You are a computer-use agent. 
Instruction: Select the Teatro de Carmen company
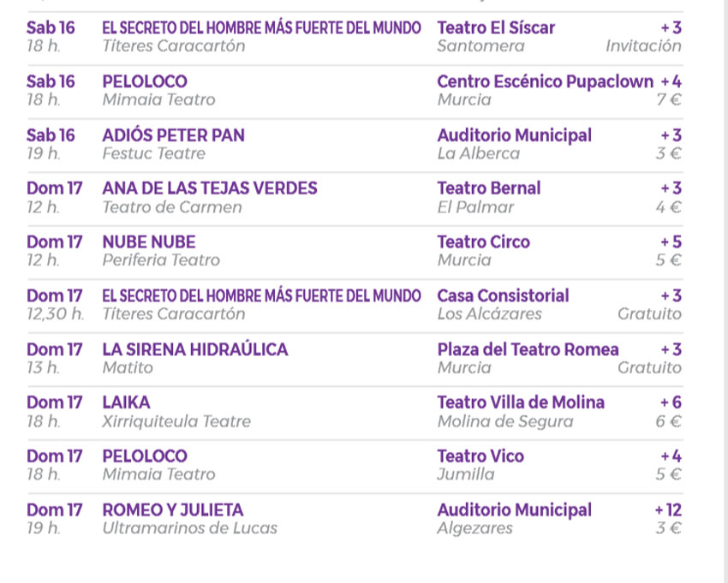pyautogui.click(x=171, y=207)
